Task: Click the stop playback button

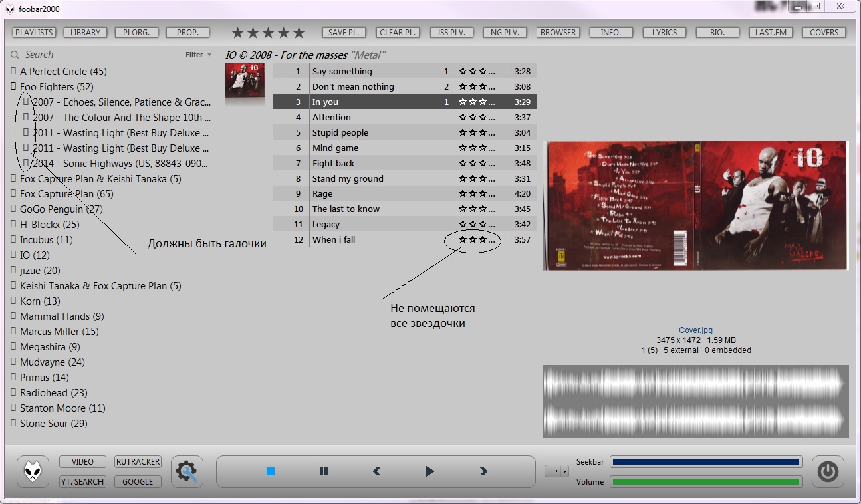Action: click(271, 471)
